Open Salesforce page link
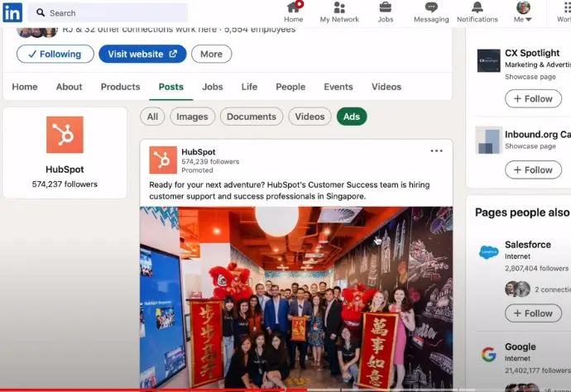This screenshot has width=571, height=392. click(x=528, y=245)
